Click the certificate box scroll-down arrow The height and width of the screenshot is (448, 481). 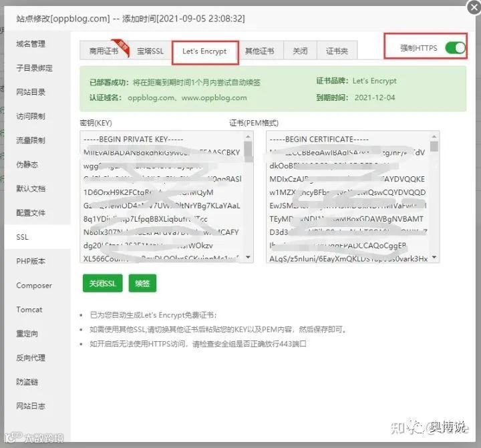click(434, 257)
